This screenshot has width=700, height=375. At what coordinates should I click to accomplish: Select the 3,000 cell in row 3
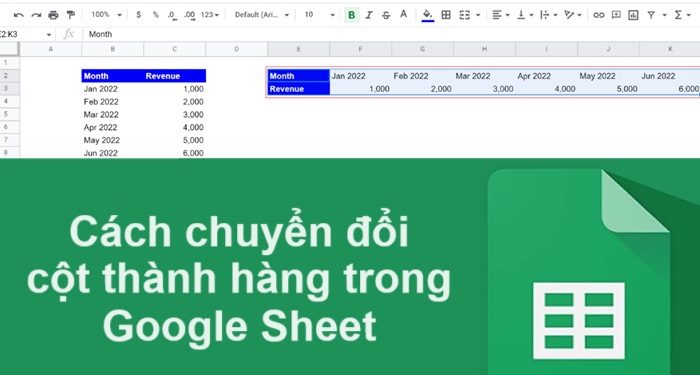[485, 89]
